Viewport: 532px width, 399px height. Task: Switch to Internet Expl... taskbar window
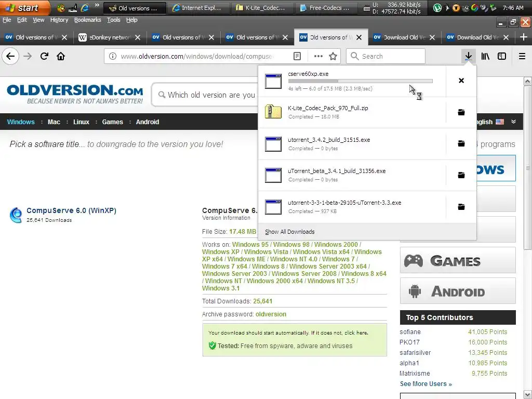pyautogui.click(x=198, y=8)
